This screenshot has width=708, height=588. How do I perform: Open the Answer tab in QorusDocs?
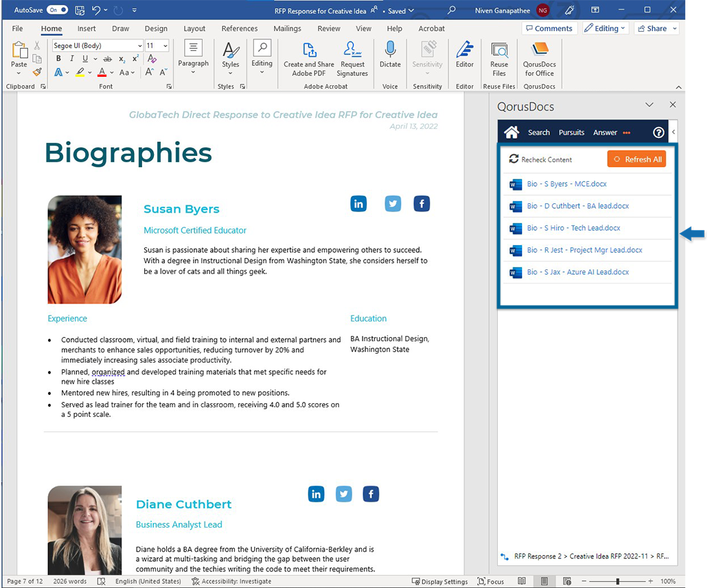605,133
